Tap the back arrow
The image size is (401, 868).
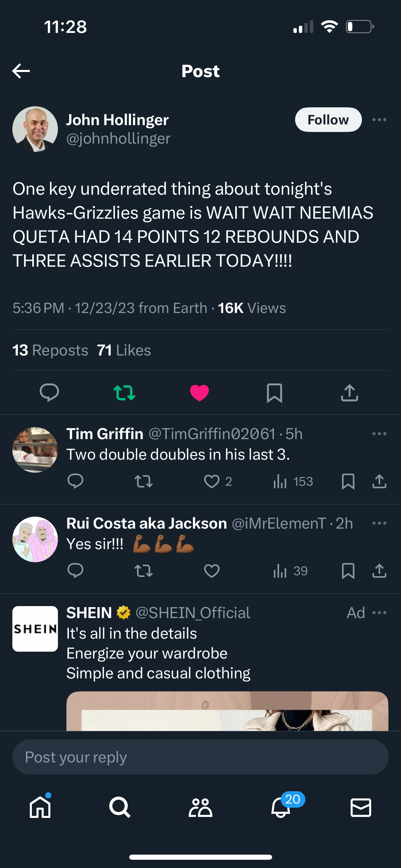point(21,71)
